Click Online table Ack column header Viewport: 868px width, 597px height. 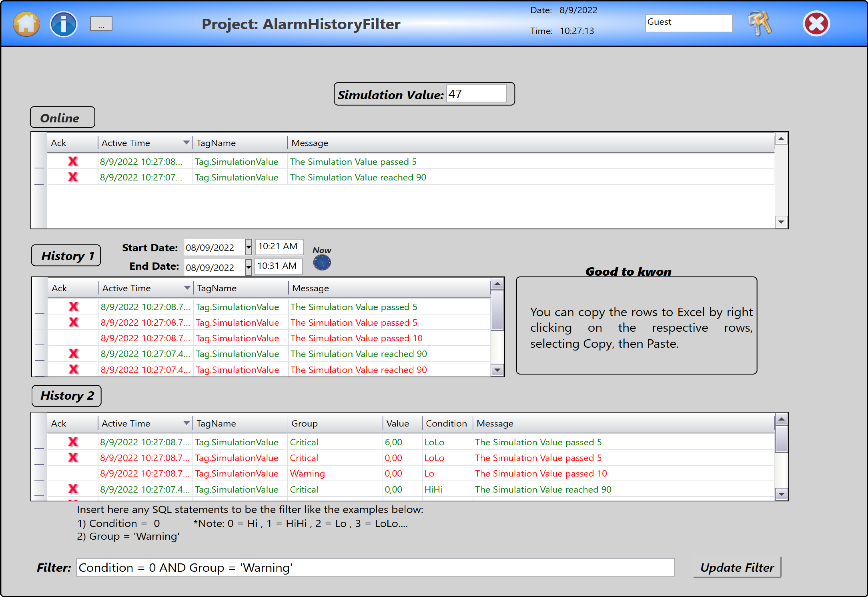tap(72, 143)
